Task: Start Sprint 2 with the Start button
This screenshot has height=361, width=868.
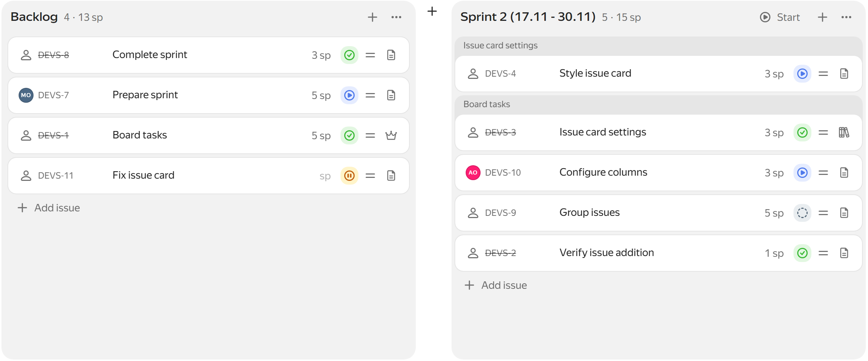Action: [x=780, y=17]
